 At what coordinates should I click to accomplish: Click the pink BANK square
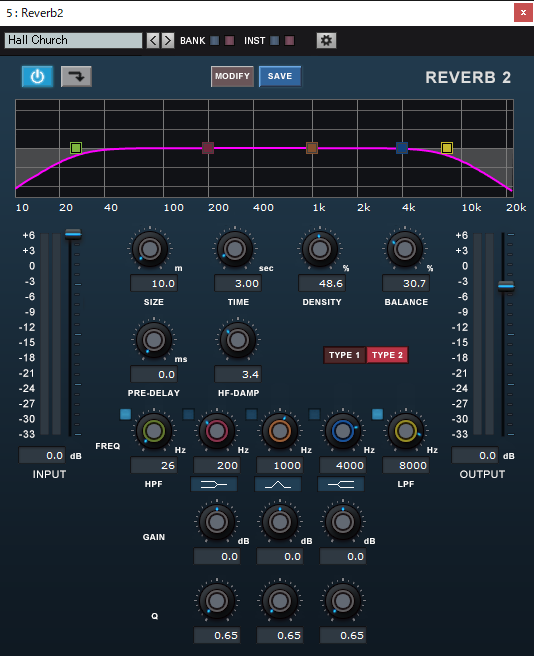pyautogui.click(x=229, y=41)
